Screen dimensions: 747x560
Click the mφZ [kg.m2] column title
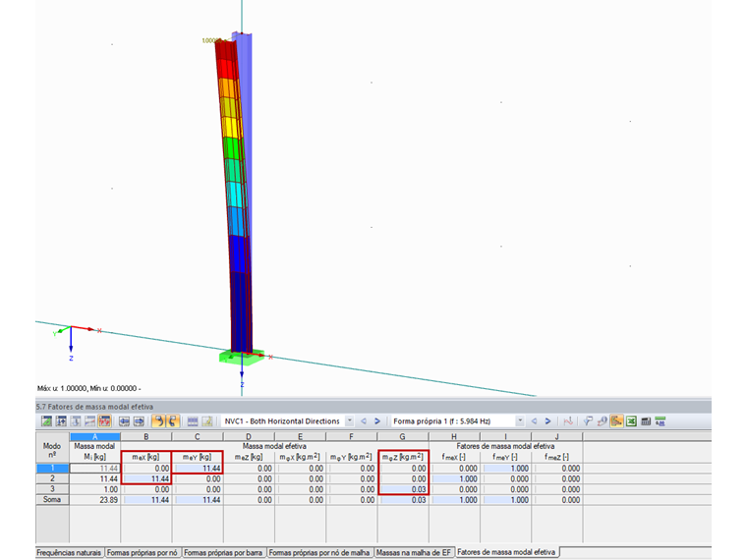click(x=403, y=457)
